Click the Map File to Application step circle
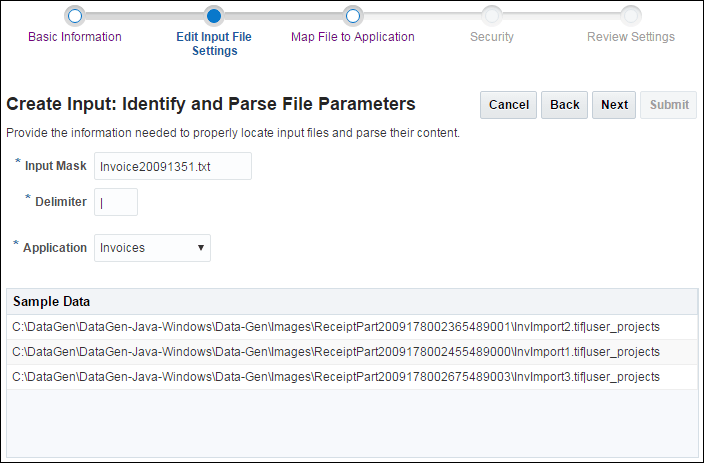This screenshot has width=704, height=463. point(352,15)
